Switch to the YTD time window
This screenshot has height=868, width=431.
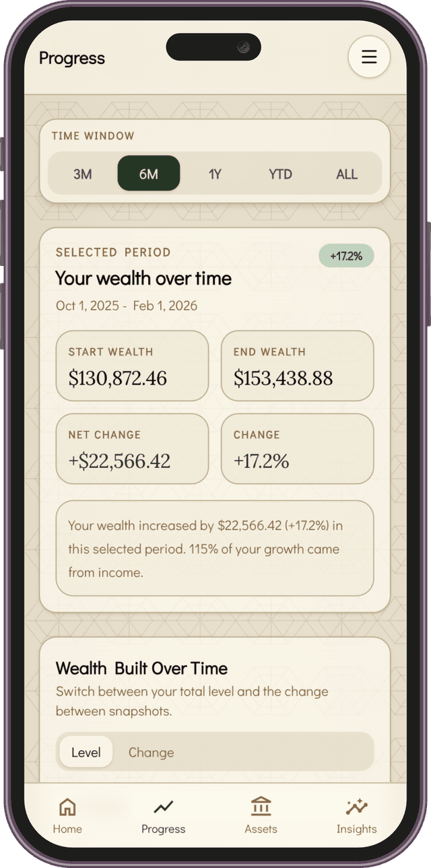click(x=279, y=173)
